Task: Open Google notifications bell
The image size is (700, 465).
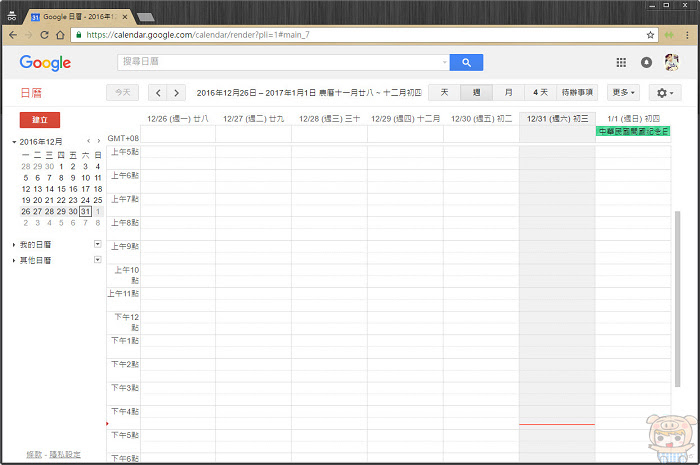Action: coord(646,62)
